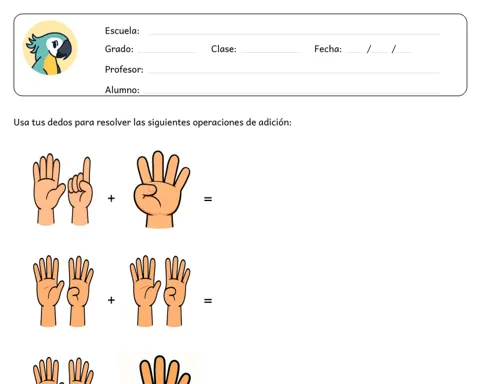Click the equals sign in the first operation
This screenshot has width=480, height=384.
point(208,199)
